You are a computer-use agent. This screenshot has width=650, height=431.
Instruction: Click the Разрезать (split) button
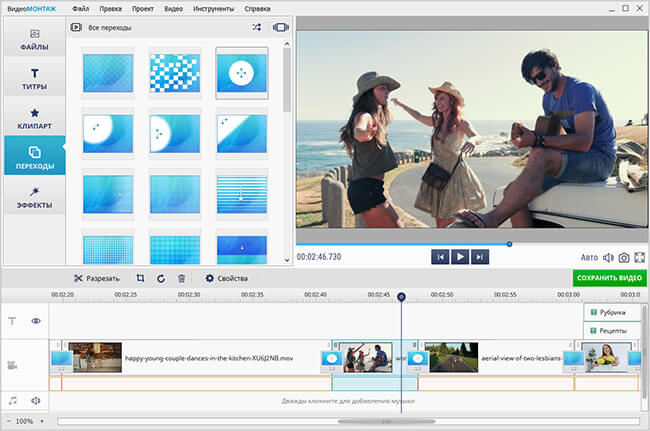coord(97,278)
